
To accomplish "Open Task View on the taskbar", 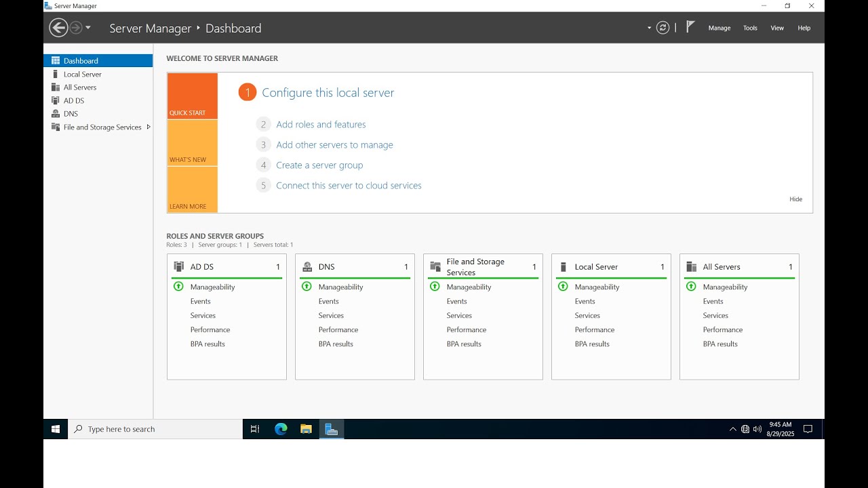I will [x=255, y=429].
